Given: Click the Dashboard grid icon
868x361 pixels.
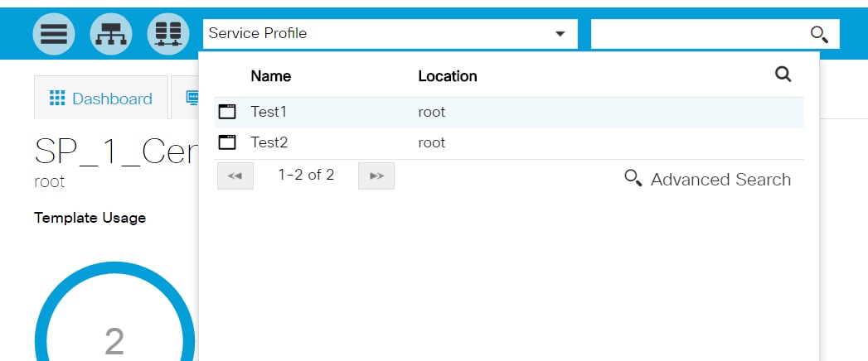Looking at the screenshot, I should [x=57, y=98].
